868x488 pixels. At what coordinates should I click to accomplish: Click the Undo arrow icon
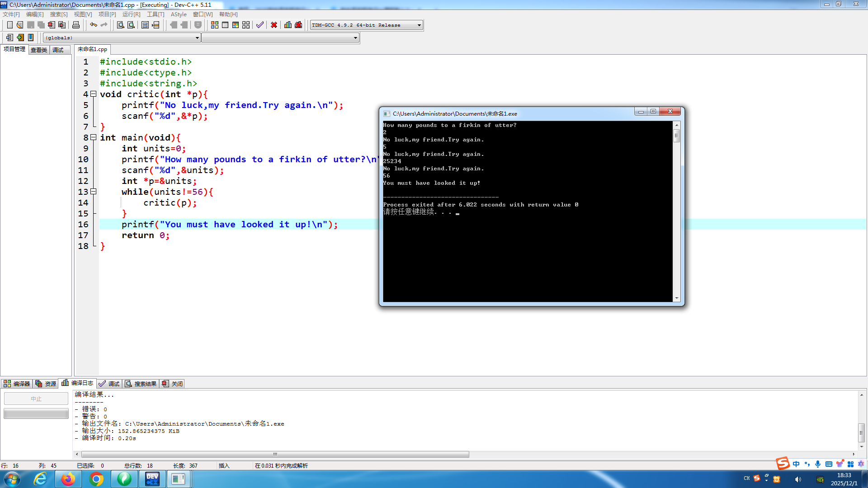93,25
